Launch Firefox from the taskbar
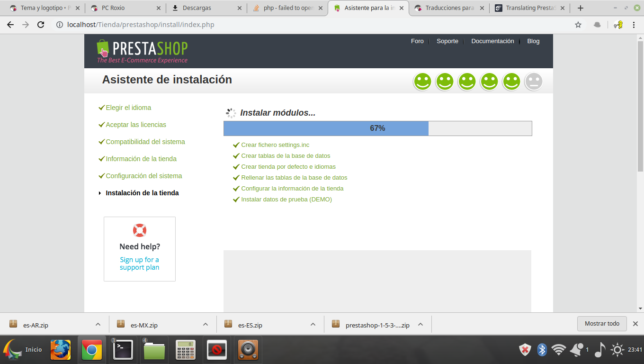Screen dimensions: 644x364 [x=61, y=350]
